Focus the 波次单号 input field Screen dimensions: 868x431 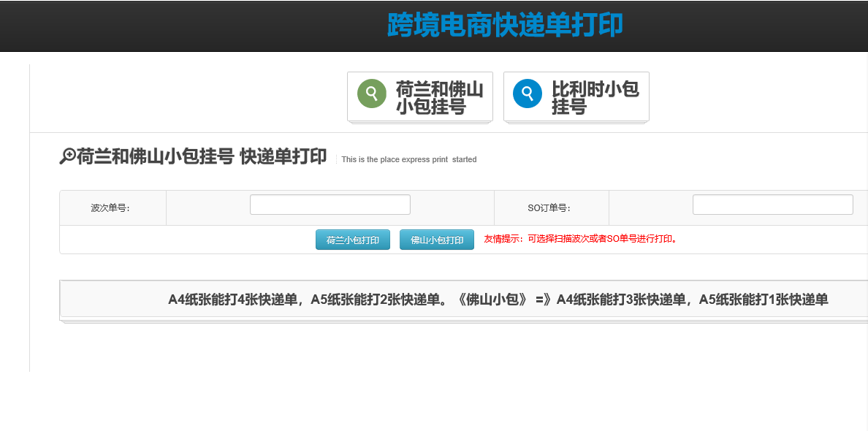(330, 205)
